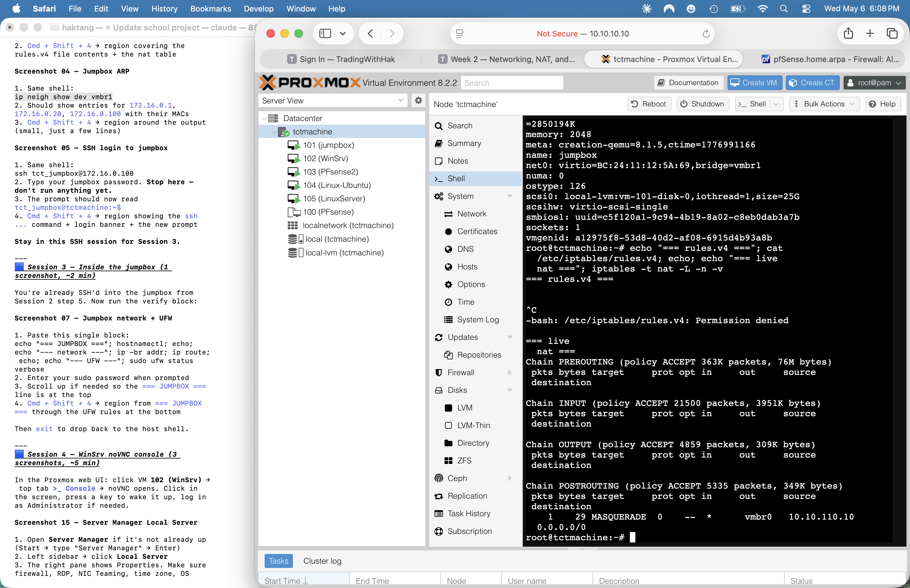Viewport: 910px width, 588px height.
Task: Open the Shell button dropdown arrow
Action: click(x=776, y=104)
